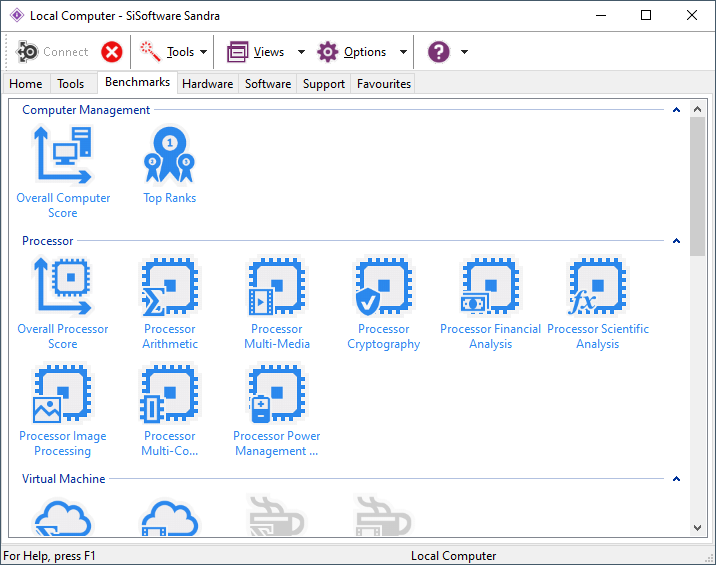Click the Local Computer status bar text

453,555
